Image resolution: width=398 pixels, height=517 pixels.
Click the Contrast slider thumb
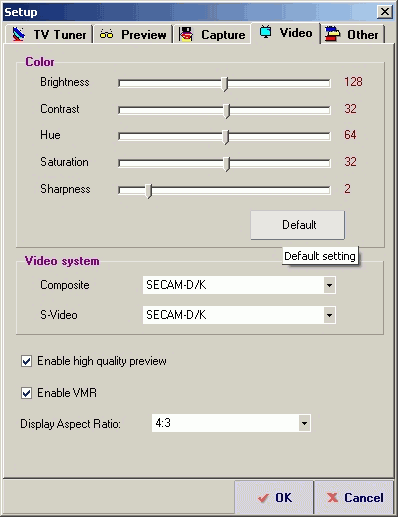[x=227, y=111]
